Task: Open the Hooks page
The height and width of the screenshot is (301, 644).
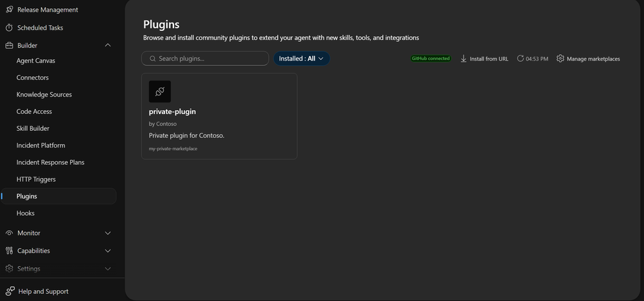Action: pos(26,213)
